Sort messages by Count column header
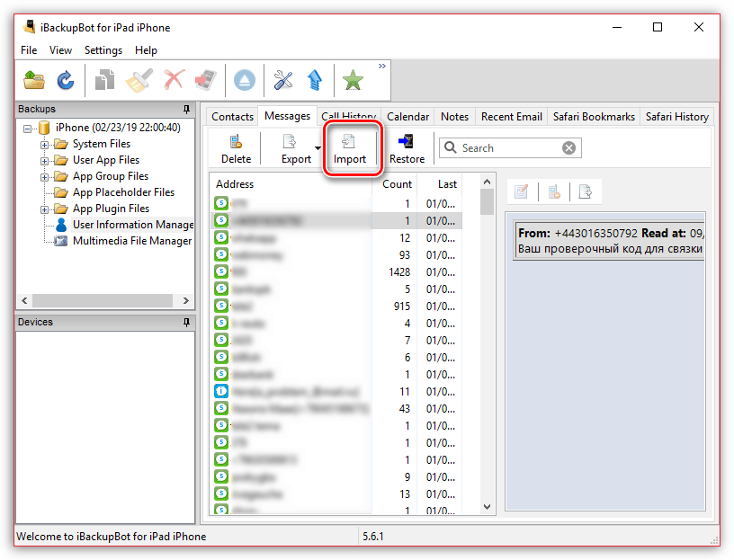 tap(395, 184)
